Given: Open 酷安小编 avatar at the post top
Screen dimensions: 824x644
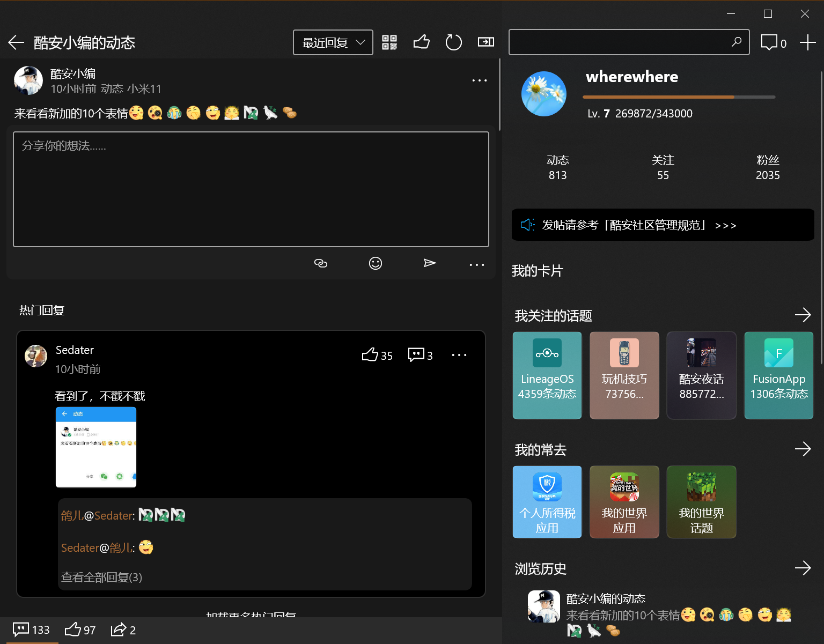Looking at the screenshot, I should click(28, 80).
